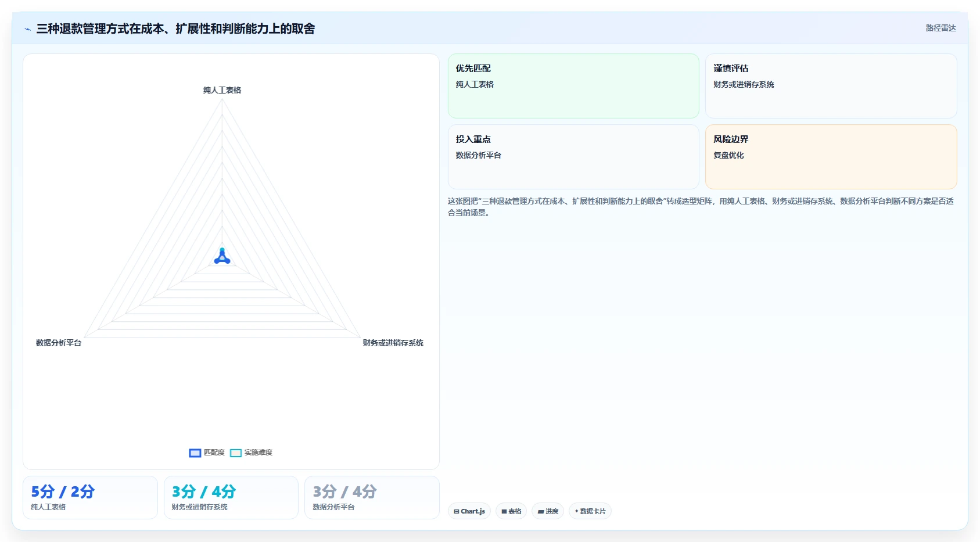980x542 pixels.
Task: Click 数据分析平台 under the 投入重点 heading
Action: (479, 155)
